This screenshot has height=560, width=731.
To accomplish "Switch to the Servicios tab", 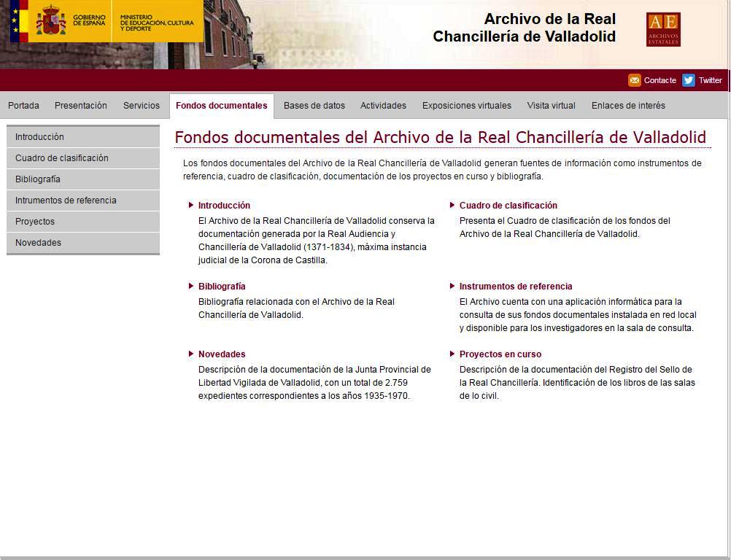I will pyautogui.click(x=142, y=106).
